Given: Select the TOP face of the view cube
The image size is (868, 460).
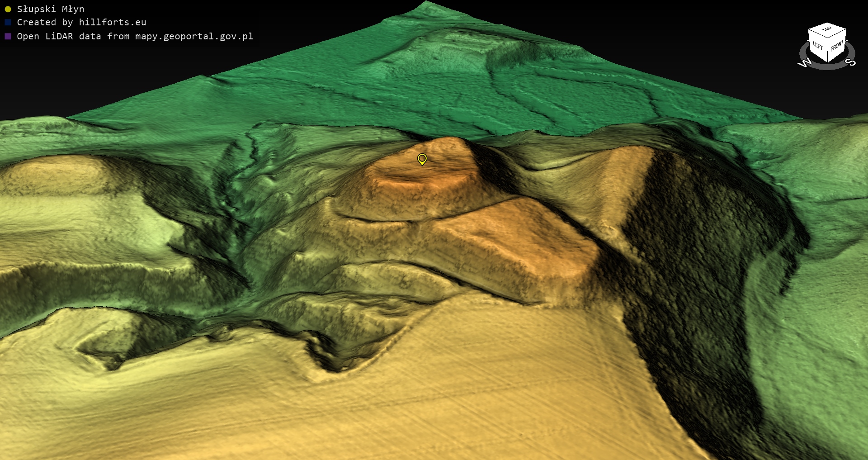Looking at the screenshot, I should pos(827,29).
